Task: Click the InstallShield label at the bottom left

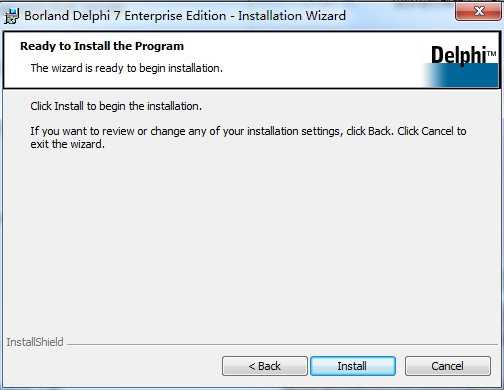Action: 35,342
